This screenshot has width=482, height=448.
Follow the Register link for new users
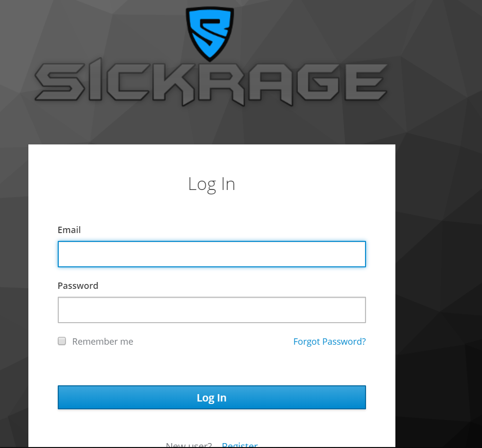click(x=240, y=445)
